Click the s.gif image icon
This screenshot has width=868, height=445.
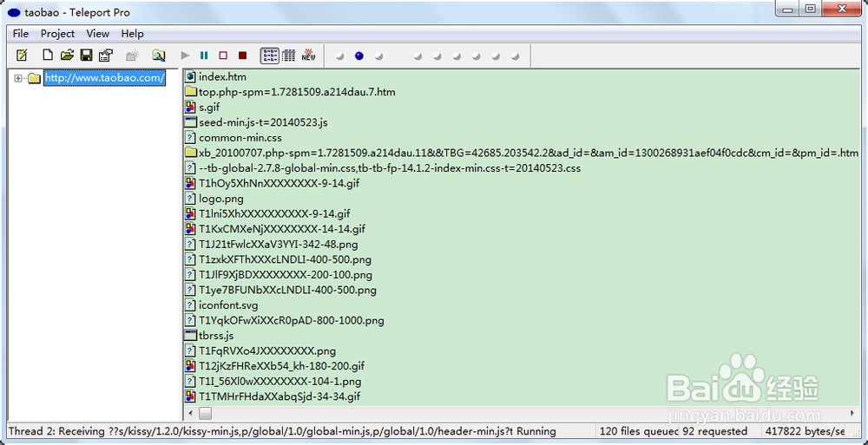pos(191,108)
